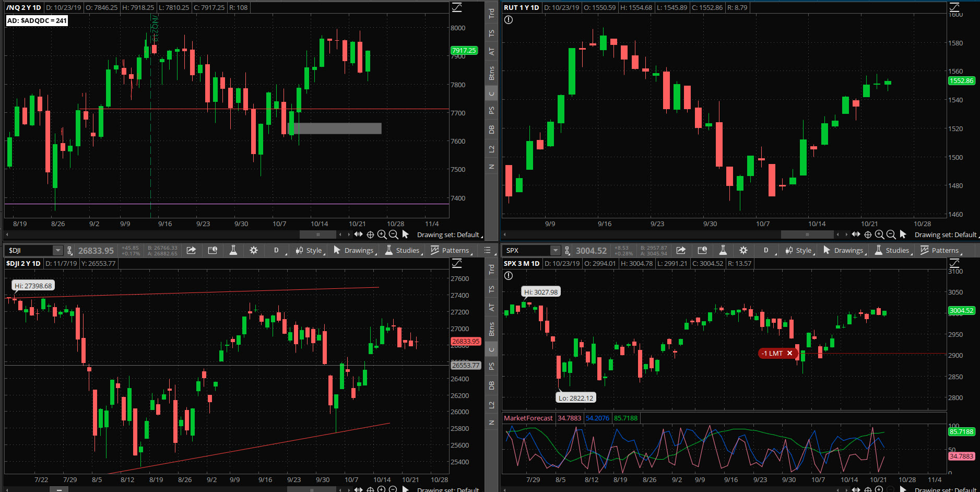The height and width of the screenshot is (492, 980).
Task: Open the SPX symbol dropdown arrow
Action: (556, 250)
